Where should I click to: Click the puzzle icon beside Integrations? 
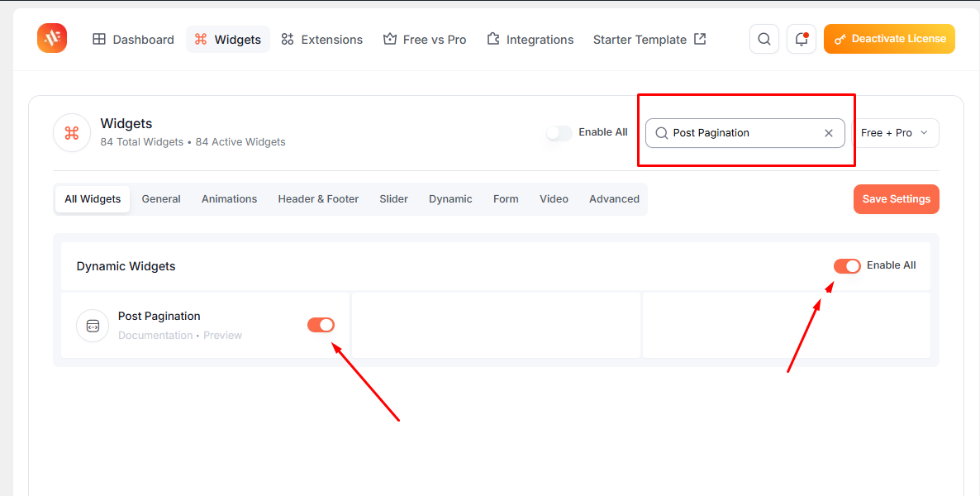tap(493, 40)
